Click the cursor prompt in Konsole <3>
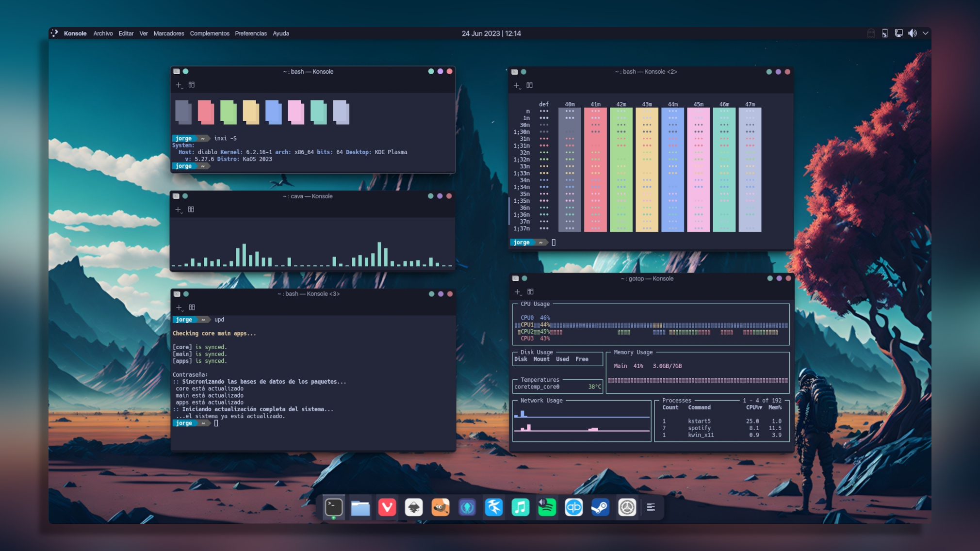 (216, 423)
